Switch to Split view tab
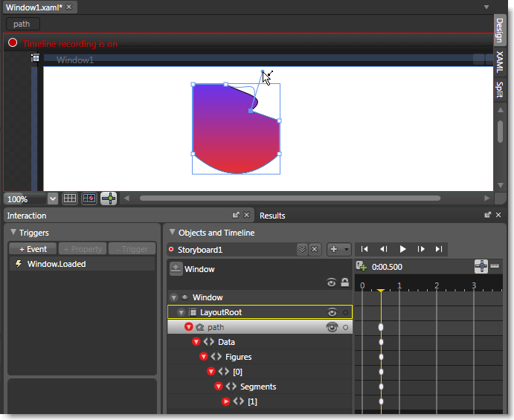514x420 pixels. click(499, 89)
